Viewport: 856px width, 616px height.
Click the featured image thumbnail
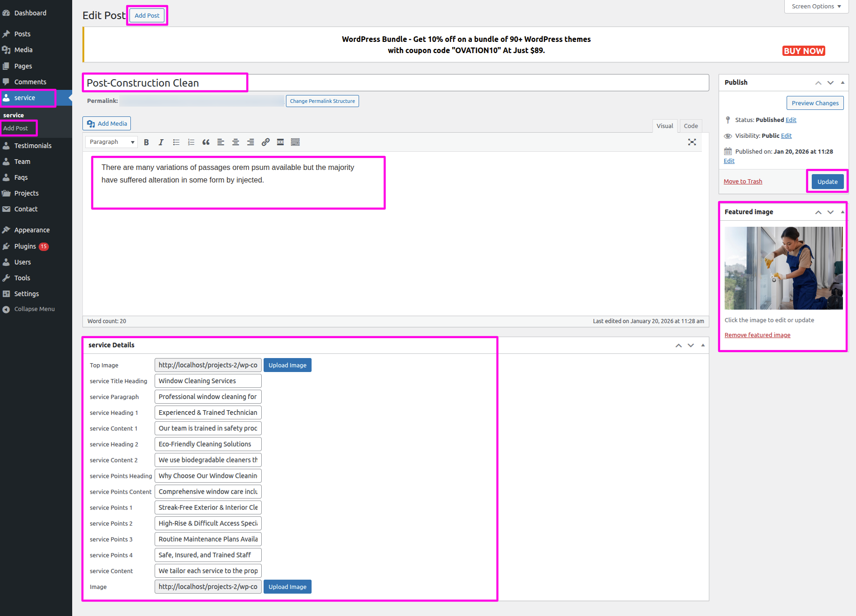[783, 268]
